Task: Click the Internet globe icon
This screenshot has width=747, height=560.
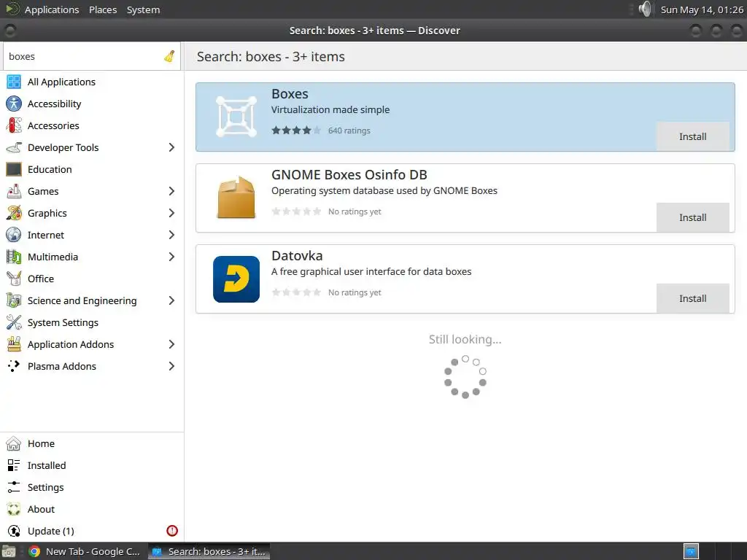Action: point(14,236)
